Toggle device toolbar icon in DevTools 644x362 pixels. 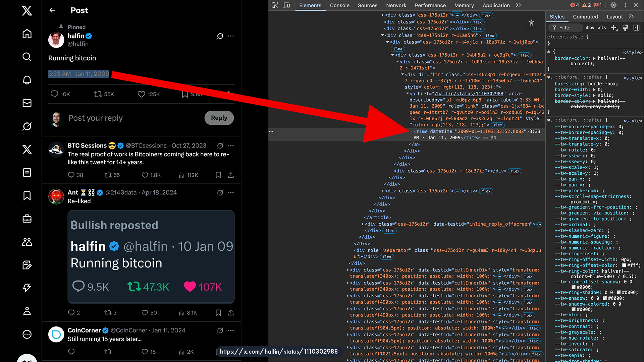pyautogui.click(x=286, y=5)
